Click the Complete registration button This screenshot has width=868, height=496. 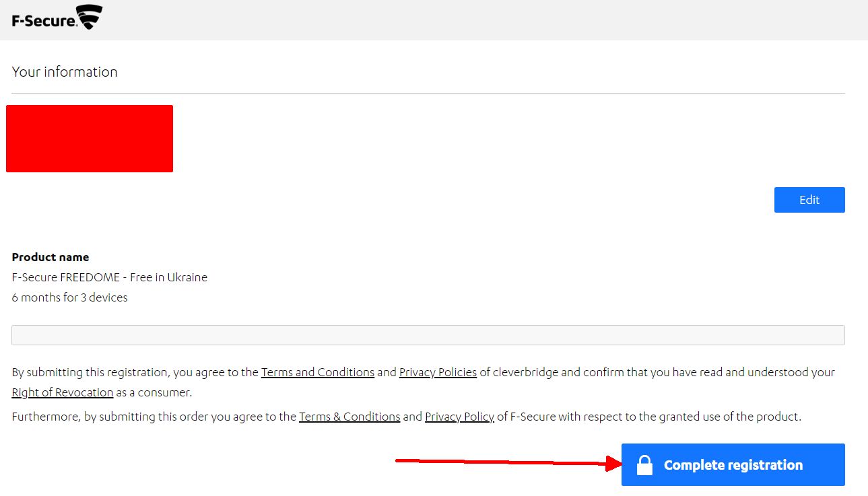(733, 464)
